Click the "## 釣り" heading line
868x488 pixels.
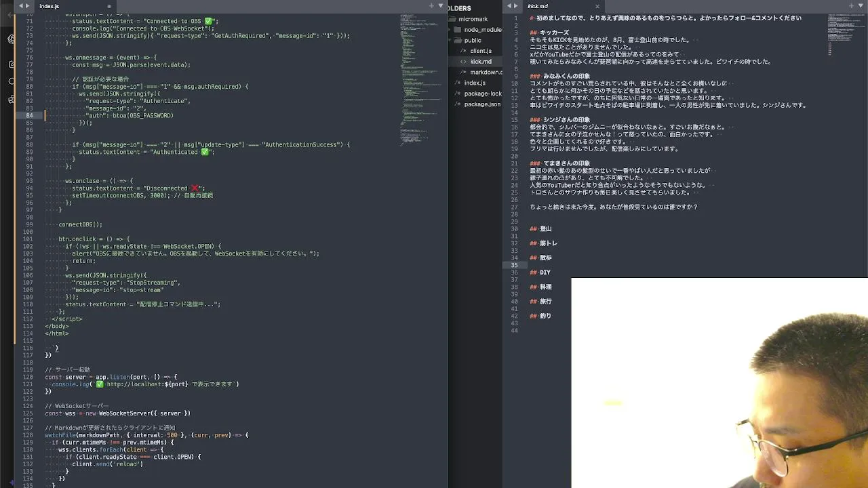click(x=540, y=316)
